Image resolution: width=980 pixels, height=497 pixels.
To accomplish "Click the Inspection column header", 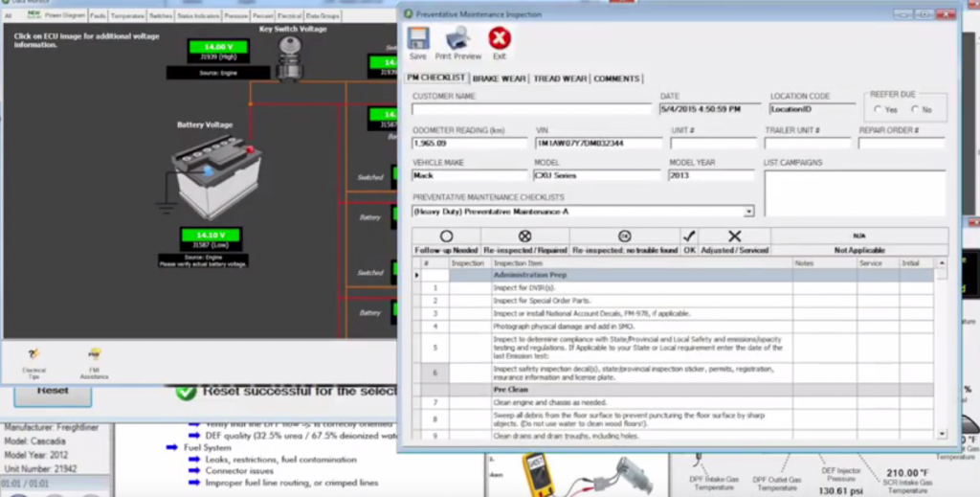I will click(x=470, y=263).
